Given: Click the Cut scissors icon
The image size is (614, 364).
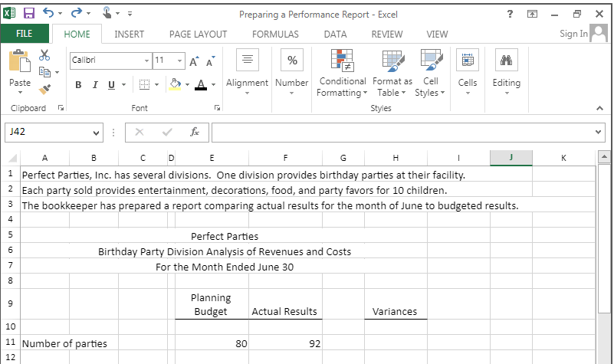Looking at the screenshot, I should click(44, 55).
